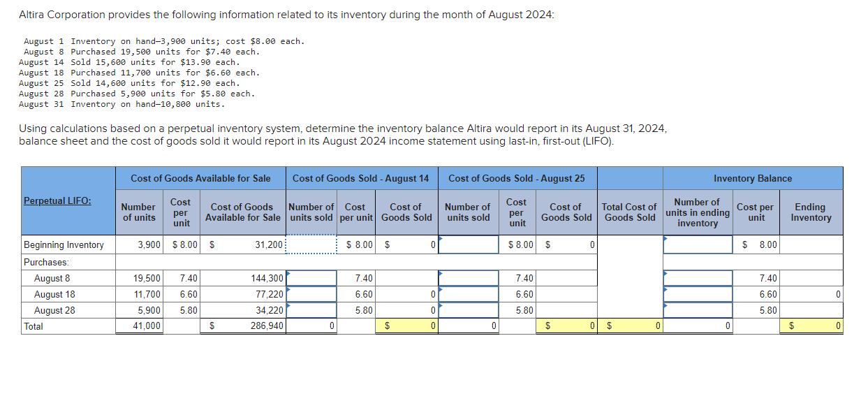Click August 14 Cost of Goods Sold total cell
The image size is (868, 417).
(x=406, y=326)
